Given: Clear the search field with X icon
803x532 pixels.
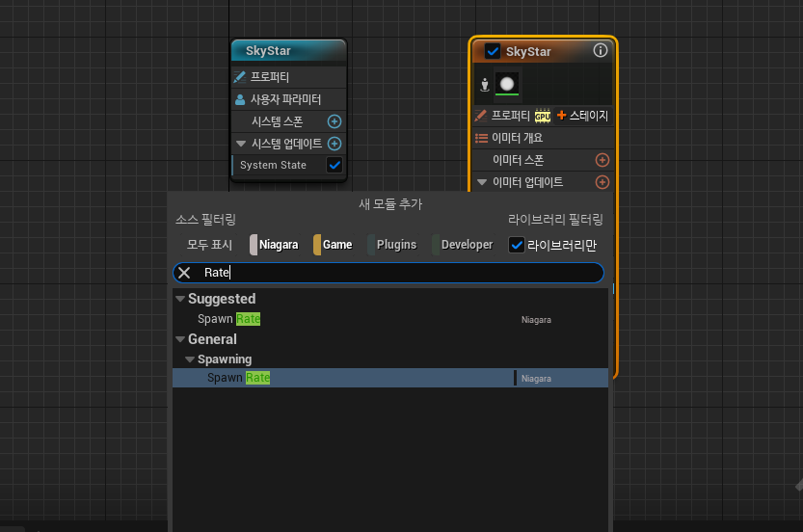Looking at the screenshot, I should [x=184, y=273].
